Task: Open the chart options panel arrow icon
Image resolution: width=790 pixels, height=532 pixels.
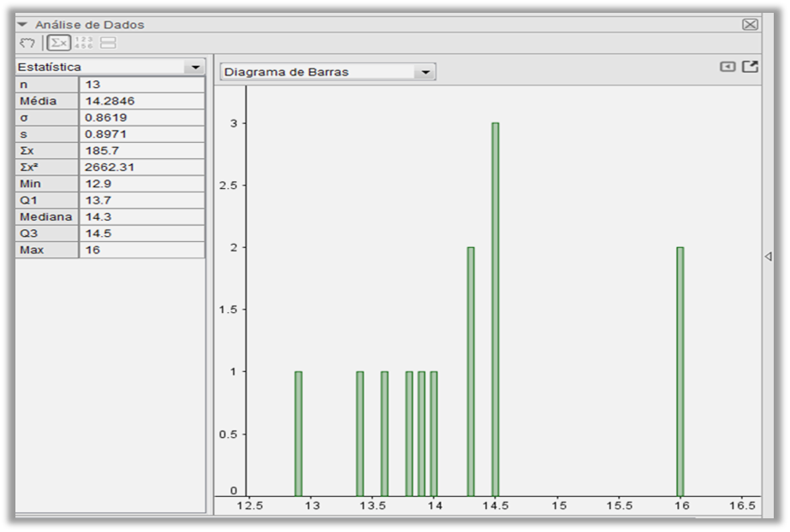Action: (x=728, y=67)
